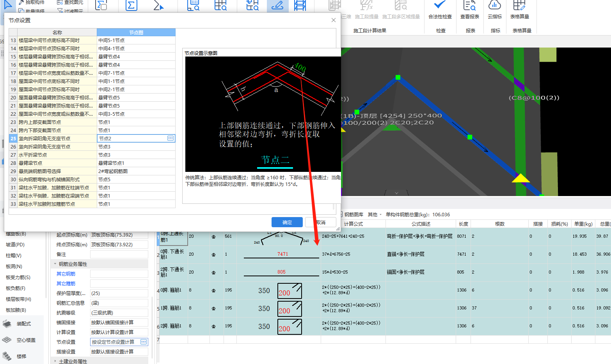611x364 pixels.
Task: Click the sigma-with-box summary calculation icon
Action: 101,5
